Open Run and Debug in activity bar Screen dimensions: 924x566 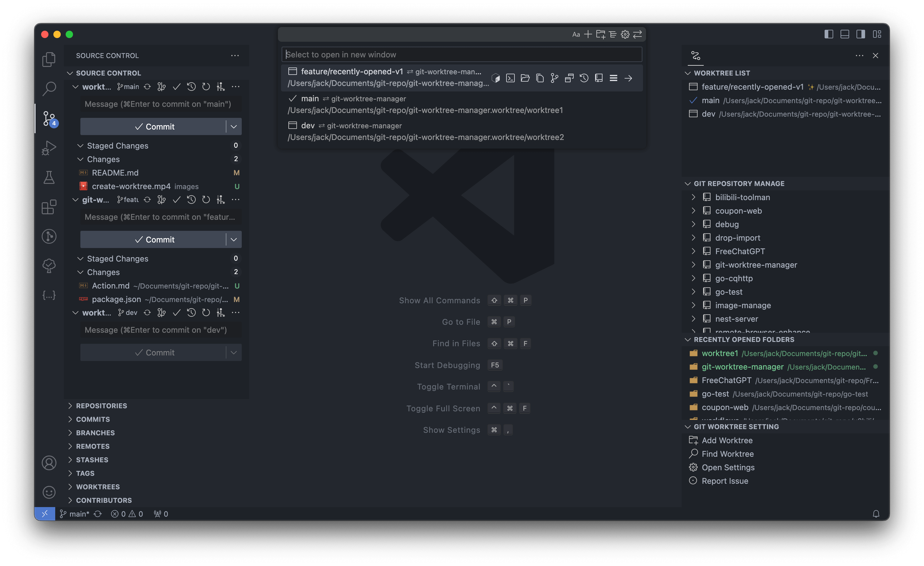(49, 147)
